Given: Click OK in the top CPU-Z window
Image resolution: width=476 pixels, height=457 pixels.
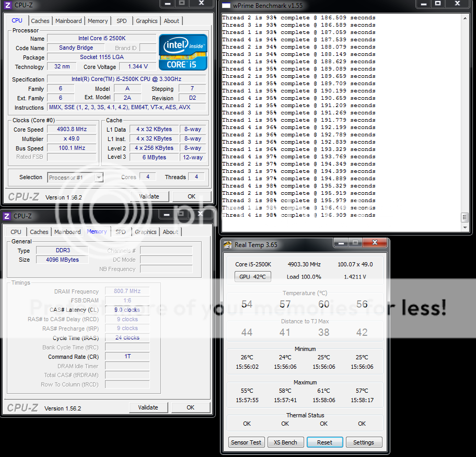Looking at the screenshot, I should point(192,196).
